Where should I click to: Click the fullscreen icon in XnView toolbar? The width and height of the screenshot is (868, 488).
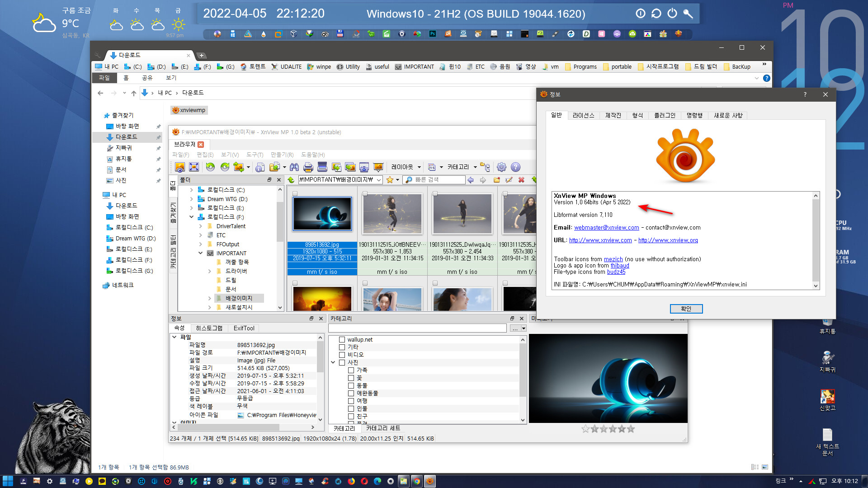[x=194, y=167]
